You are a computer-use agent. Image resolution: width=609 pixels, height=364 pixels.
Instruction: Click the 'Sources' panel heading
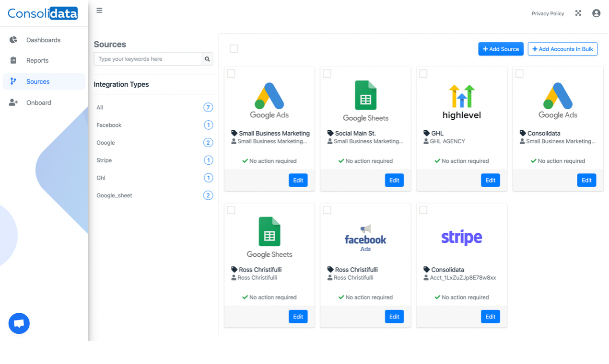110,44
